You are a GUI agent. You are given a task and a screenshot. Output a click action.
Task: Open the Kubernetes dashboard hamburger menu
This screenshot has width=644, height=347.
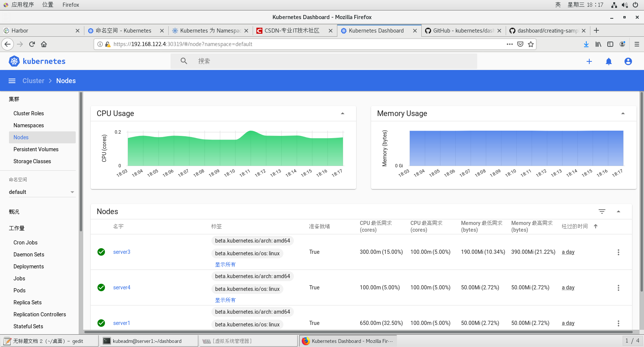[x=12, y=80]
